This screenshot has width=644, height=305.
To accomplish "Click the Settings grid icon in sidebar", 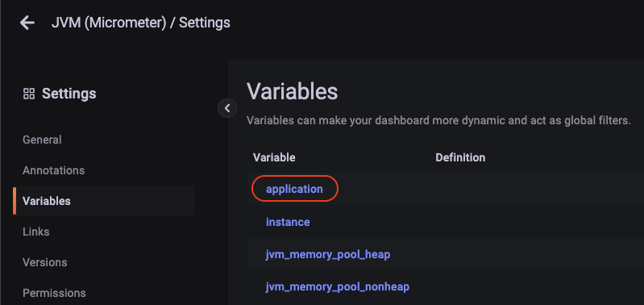I will [29, 94].
